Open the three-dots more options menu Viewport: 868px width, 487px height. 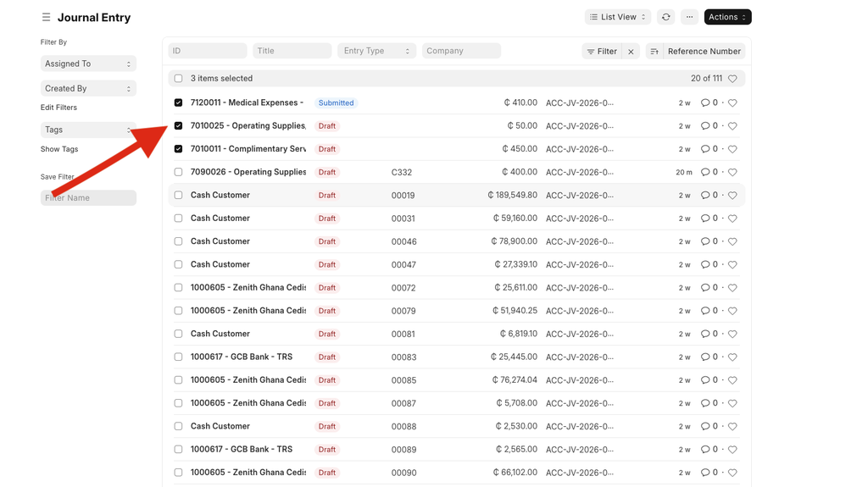pyautogui.click(x=689, y=17)
